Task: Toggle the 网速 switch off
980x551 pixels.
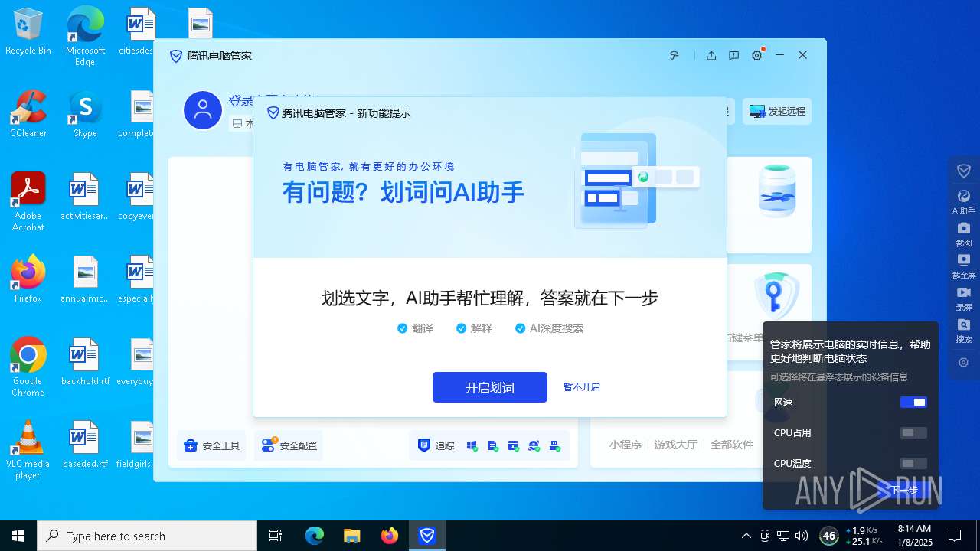Action: [x=913, y=402]
